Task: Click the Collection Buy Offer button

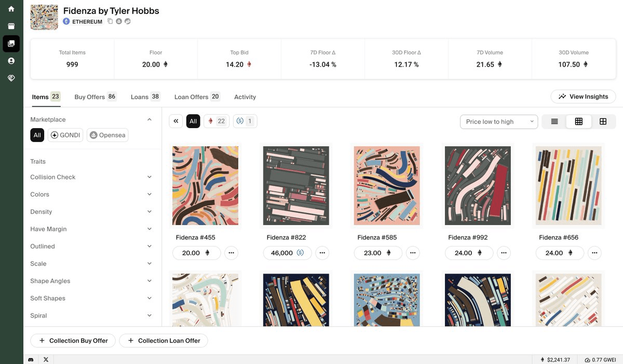Action: 73,341
